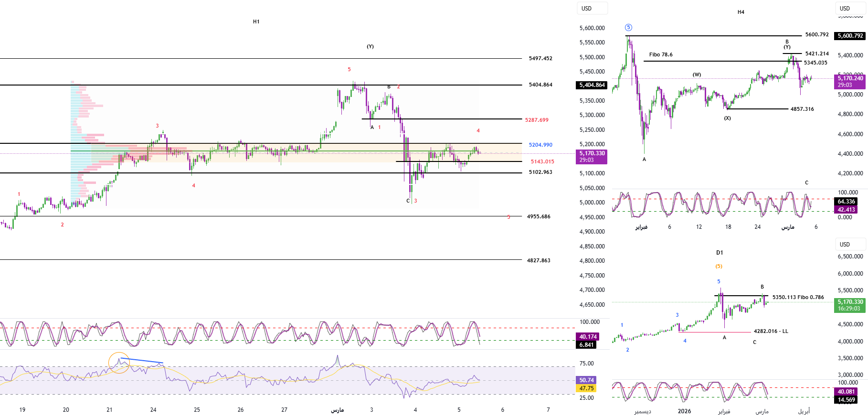Viewport: 868px width, 418px height.
Task: Click the orange (5) wave label on D1
Action: 719,266
